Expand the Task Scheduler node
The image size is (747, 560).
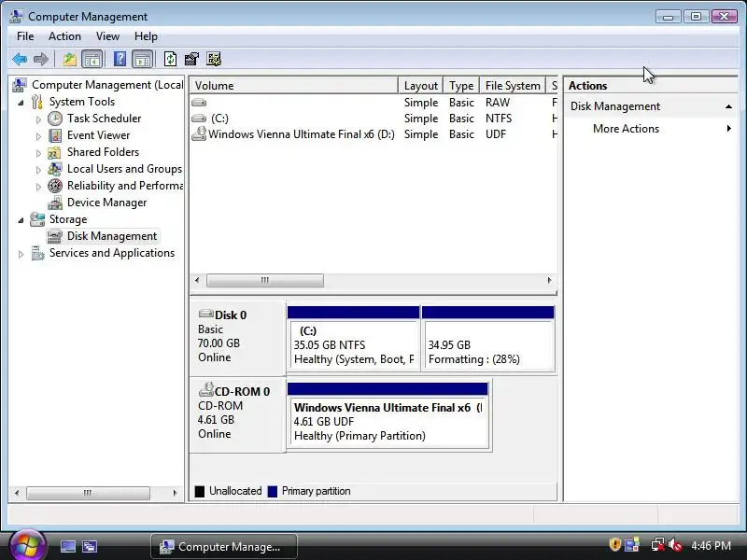[38, 119]
